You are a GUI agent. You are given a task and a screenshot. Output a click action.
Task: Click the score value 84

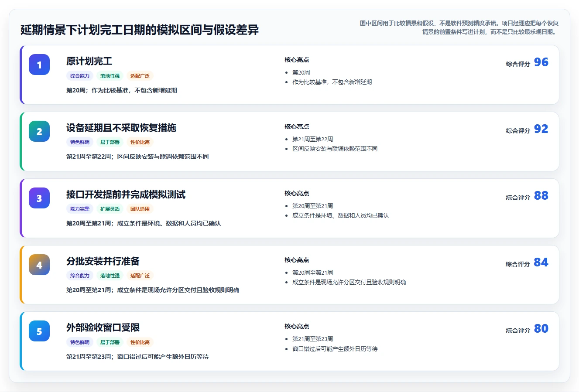(541, 262)
